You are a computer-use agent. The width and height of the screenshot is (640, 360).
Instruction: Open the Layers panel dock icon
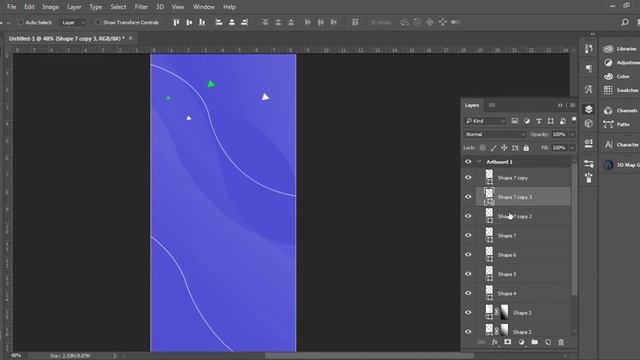[589, 109]
